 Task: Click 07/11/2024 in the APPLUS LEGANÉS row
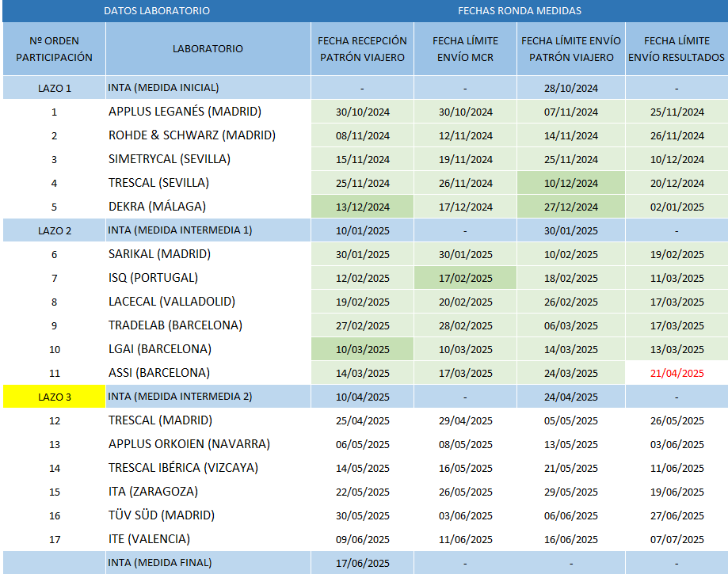coord(571,112)
